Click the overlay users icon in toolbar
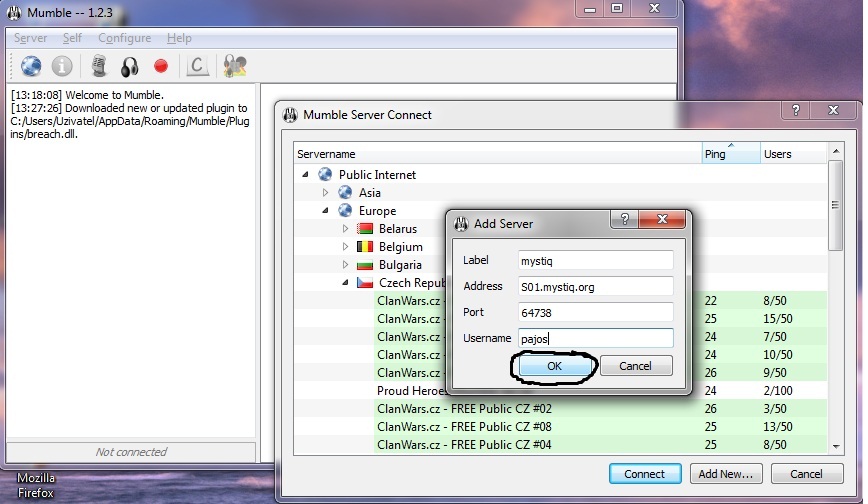This screenshot has height=504, width=868. tap(235, 66)
